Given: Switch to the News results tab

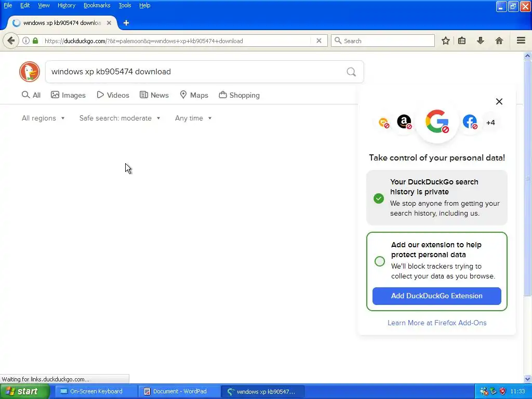Looking at the screenshot, I should pos(154,95).
